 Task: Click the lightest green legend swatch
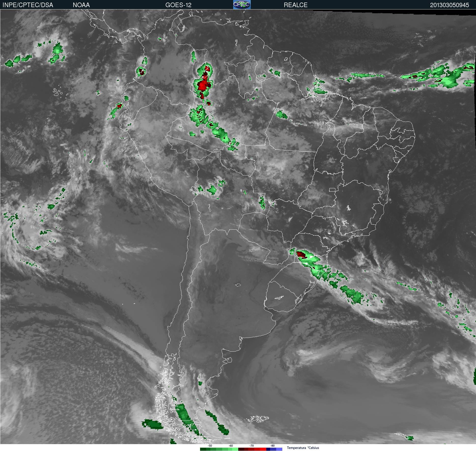click(235, 449)
